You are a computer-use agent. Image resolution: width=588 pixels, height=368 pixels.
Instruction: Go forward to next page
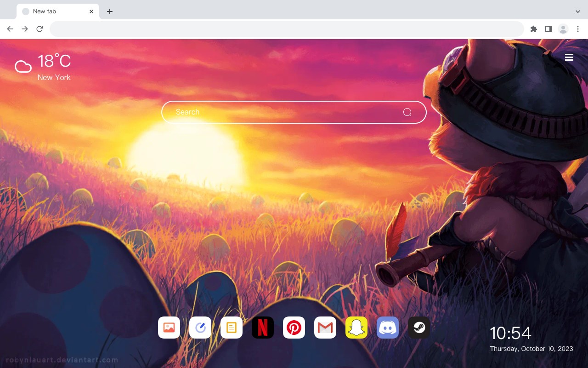(x=25, y=29)
